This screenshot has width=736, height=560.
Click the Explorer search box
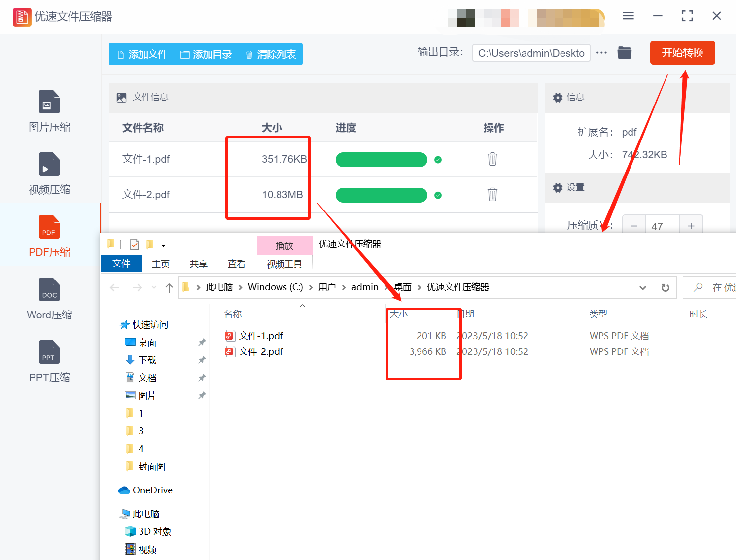pyautogui.click(x=710, y=287)
